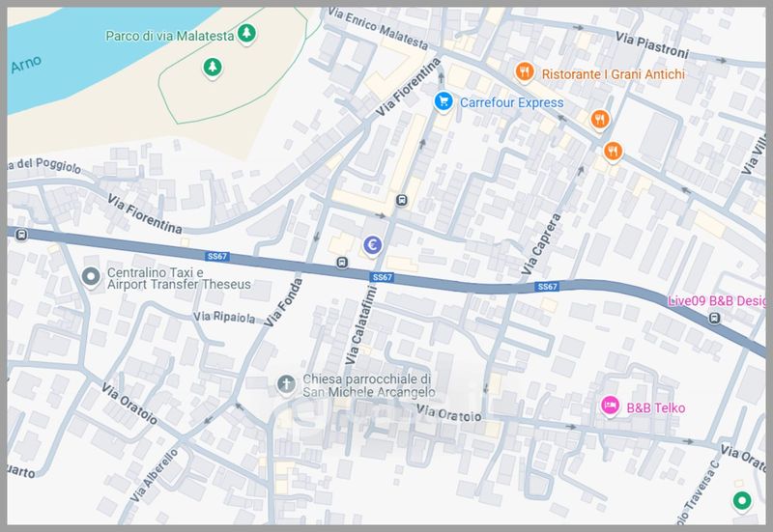Viewport: 773px width, 532px height.
Task: Open Ristorante I Grani Antichi label
Action: click(614, 74)
